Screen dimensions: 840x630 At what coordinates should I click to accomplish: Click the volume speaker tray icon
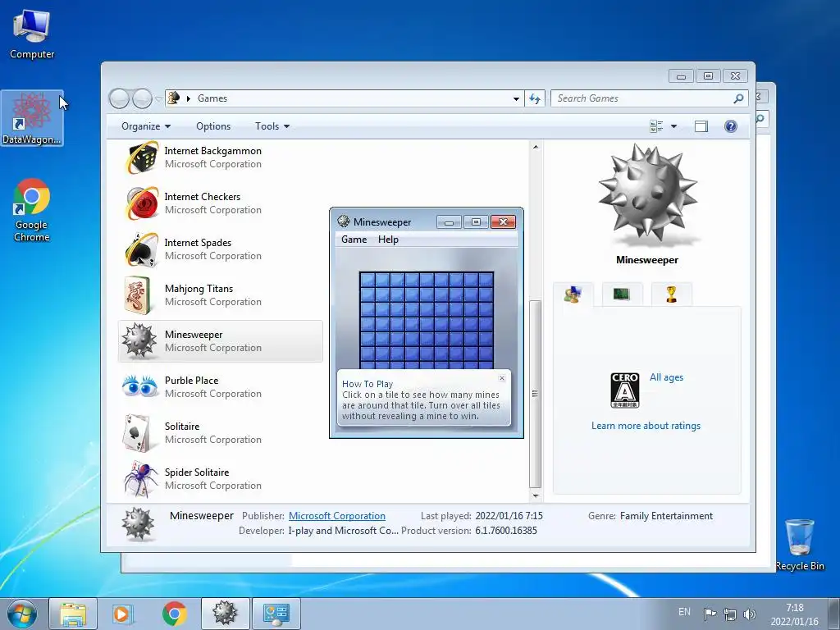coord(750,614)
